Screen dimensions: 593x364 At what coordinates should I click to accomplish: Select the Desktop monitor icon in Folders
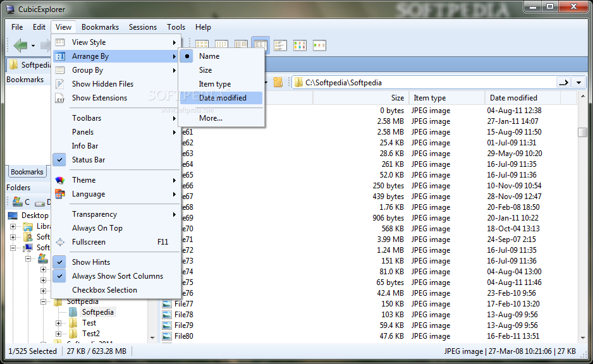pyautogui.click(x=13, y=215)
